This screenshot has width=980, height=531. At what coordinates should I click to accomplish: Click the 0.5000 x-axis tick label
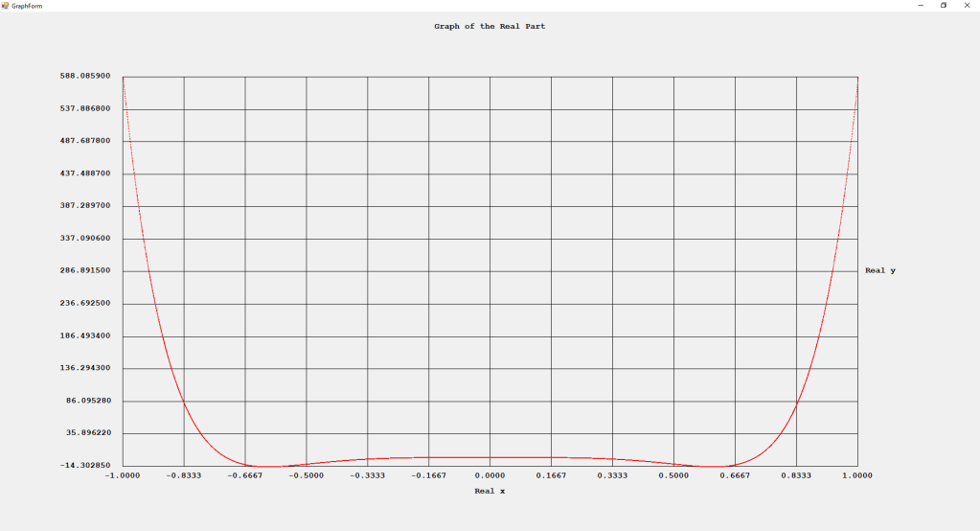(673, 474)
